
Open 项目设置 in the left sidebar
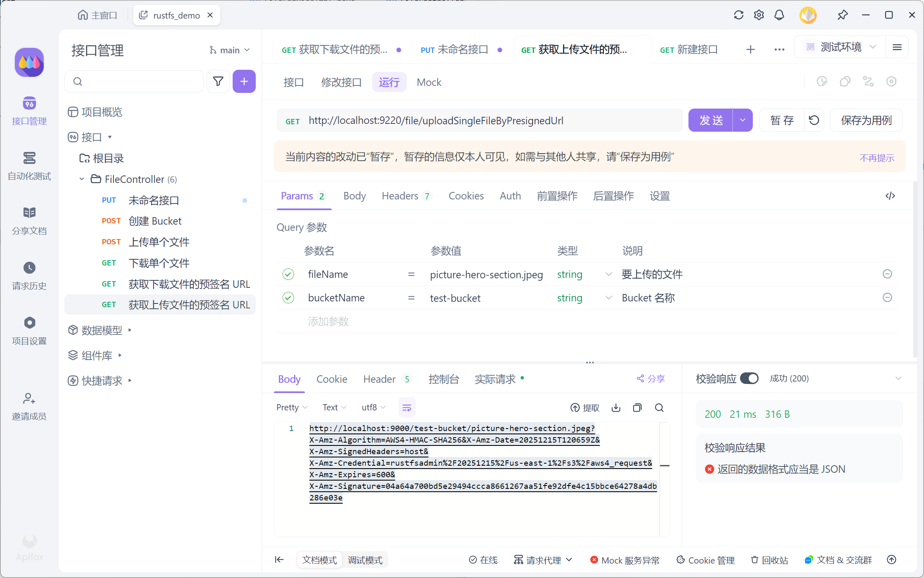coord(29,331)
